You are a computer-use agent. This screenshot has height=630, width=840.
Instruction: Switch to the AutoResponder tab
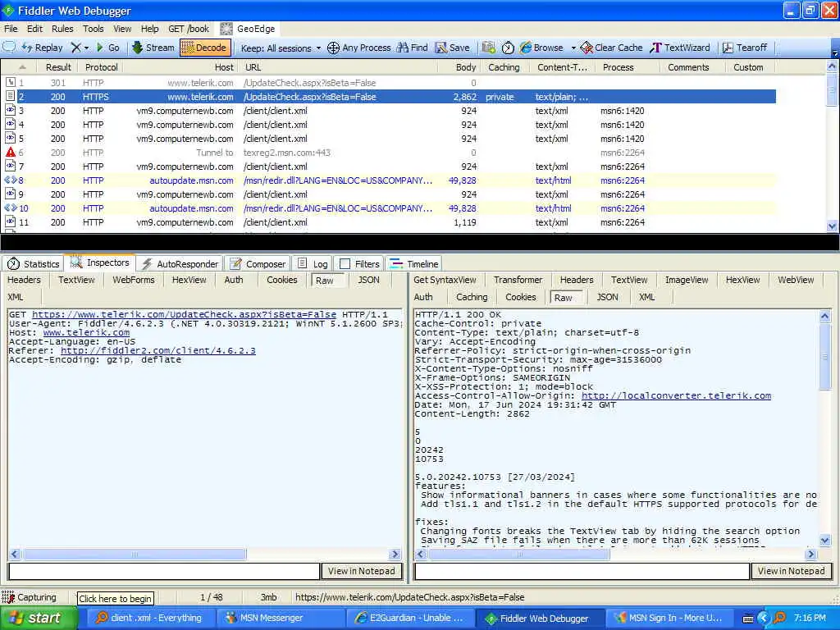tap(180, 263)
